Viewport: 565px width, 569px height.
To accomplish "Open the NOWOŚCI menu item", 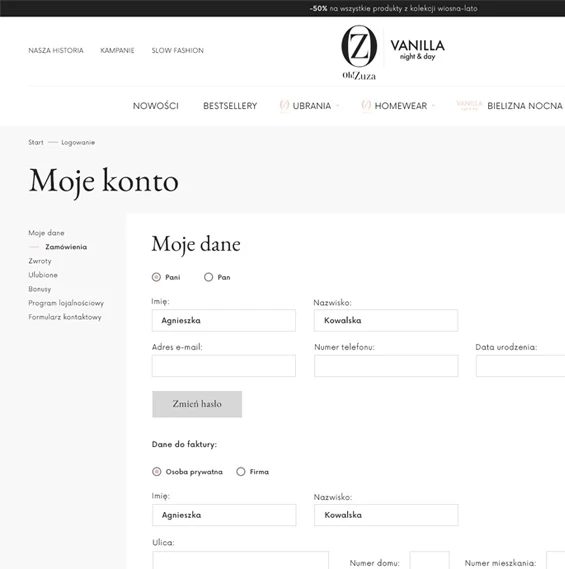I will 156,106.
